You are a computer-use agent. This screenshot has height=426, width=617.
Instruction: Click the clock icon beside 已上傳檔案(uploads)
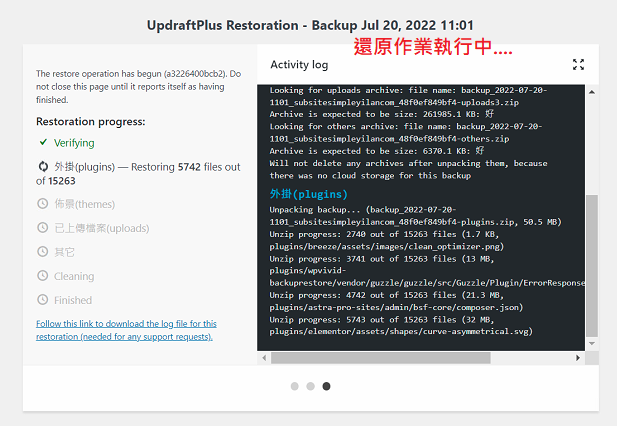(42, 228)
